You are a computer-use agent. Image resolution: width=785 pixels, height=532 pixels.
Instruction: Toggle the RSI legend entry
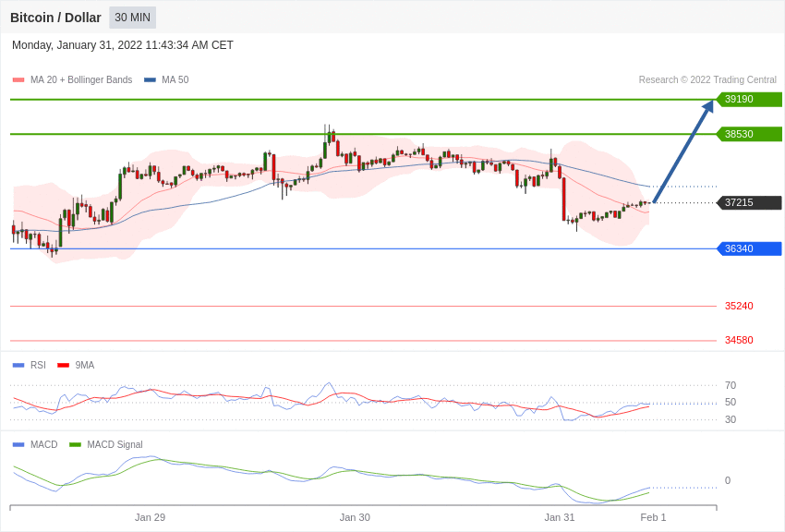coord(29,366)
